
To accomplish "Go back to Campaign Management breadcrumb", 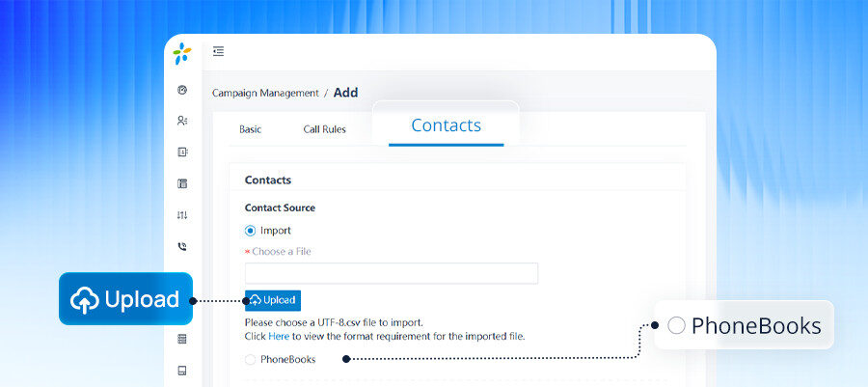I will coord(265,93).
